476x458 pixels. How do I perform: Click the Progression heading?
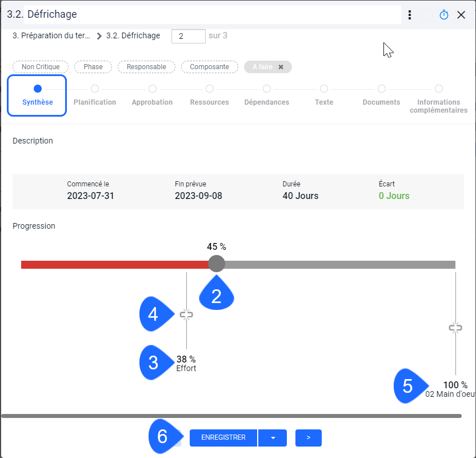click(34, 226)
